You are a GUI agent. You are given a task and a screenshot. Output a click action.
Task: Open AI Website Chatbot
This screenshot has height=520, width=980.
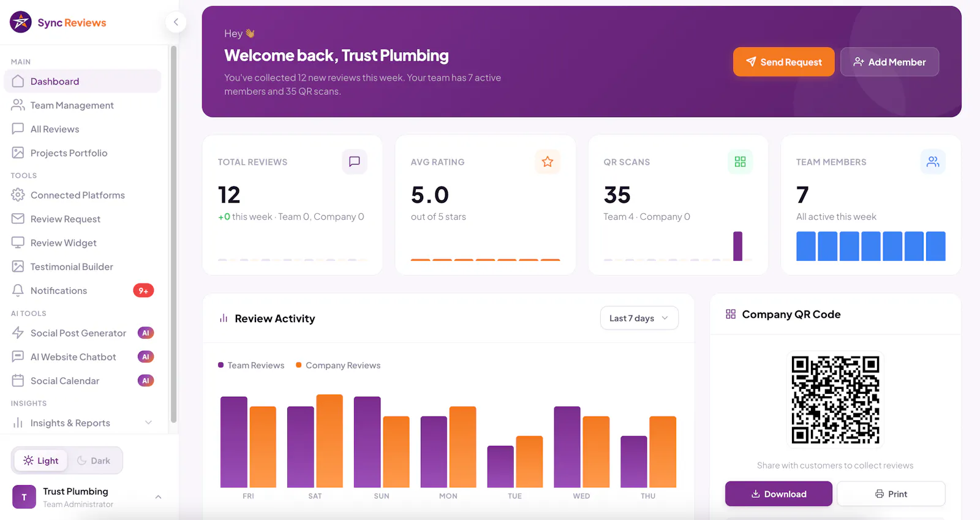coord(83,356)
